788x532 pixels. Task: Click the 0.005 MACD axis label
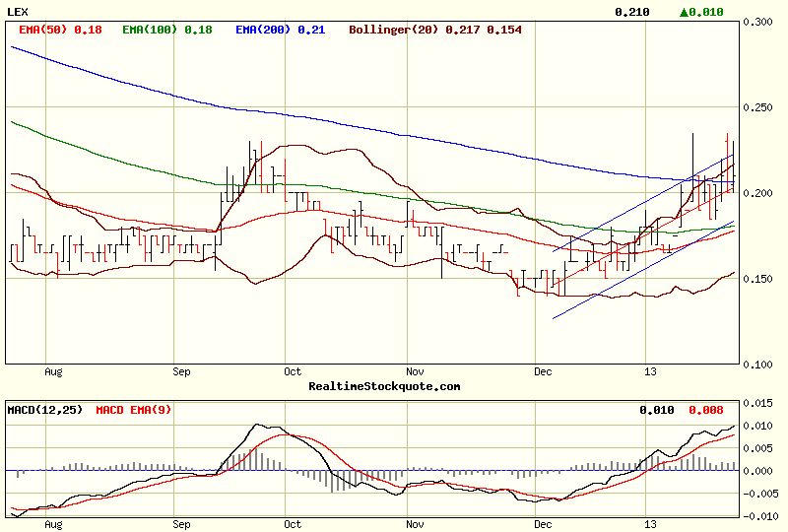tap(757, 448)
